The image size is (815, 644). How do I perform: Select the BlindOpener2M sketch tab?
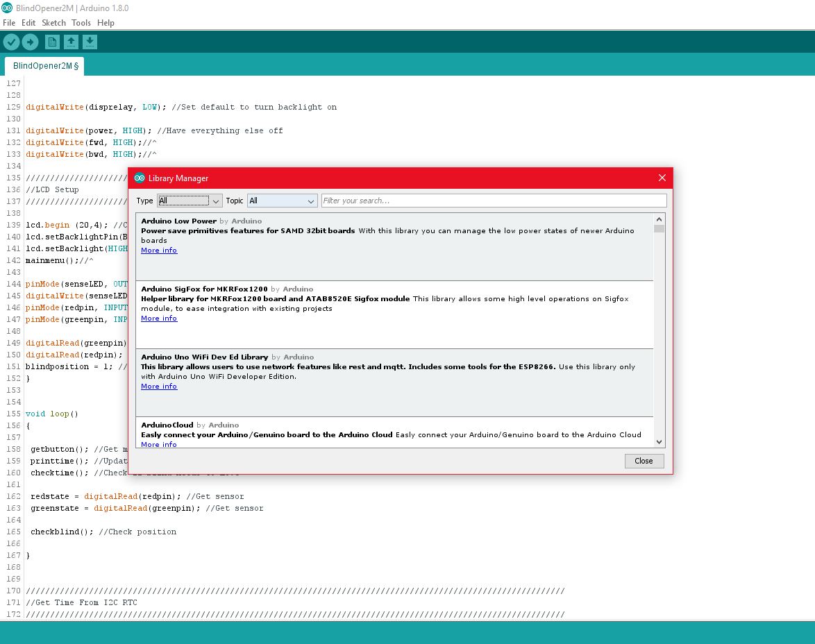45,65
